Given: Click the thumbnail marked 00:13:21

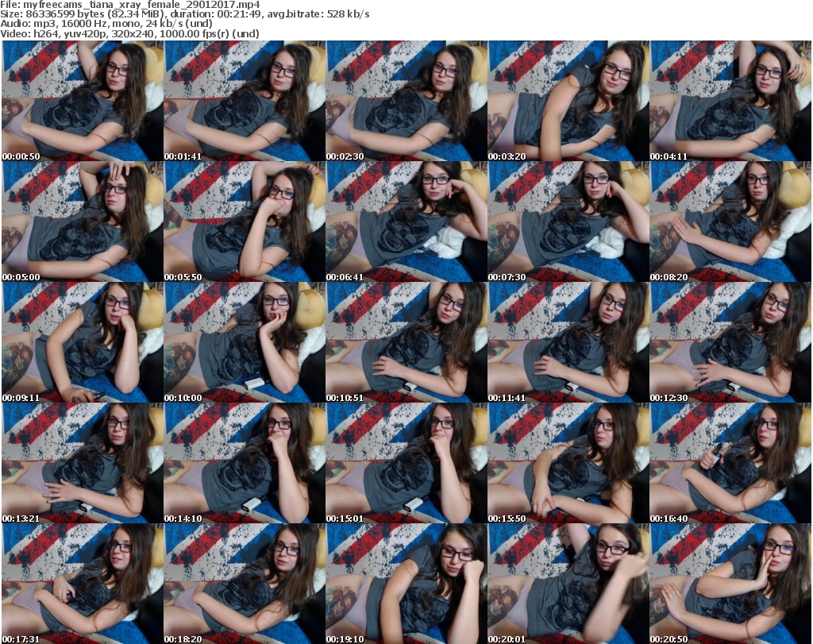Looking at the screenshot, I should coord(83,464).
